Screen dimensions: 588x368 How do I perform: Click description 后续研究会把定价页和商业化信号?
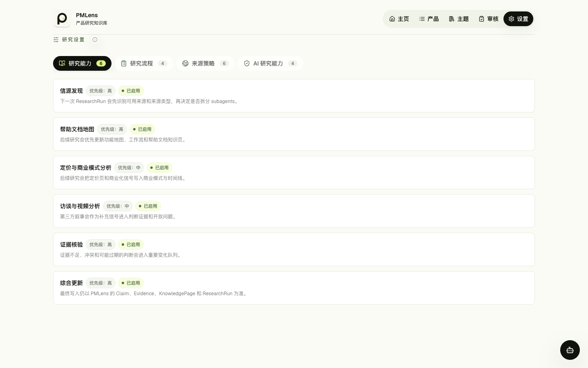point(124,178)
